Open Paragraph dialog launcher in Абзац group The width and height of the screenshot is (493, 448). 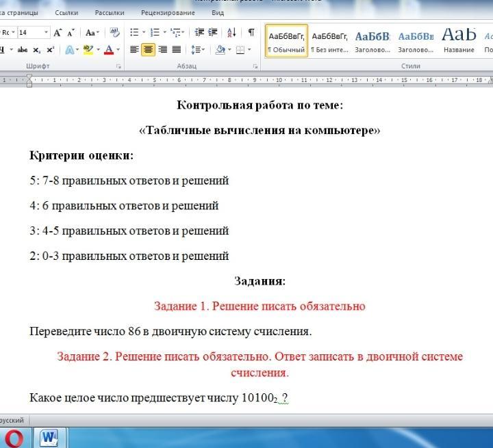255,66
